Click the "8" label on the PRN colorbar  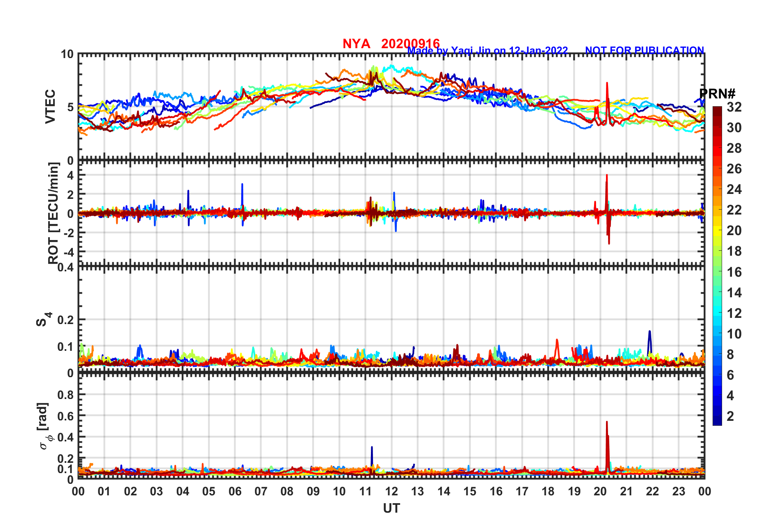[730, 355]
